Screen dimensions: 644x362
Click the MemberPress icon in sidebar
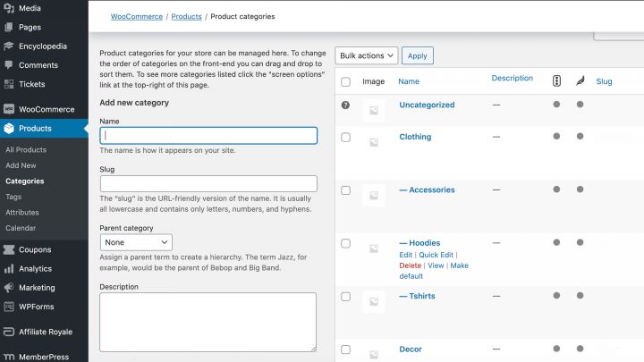[9, 357]
